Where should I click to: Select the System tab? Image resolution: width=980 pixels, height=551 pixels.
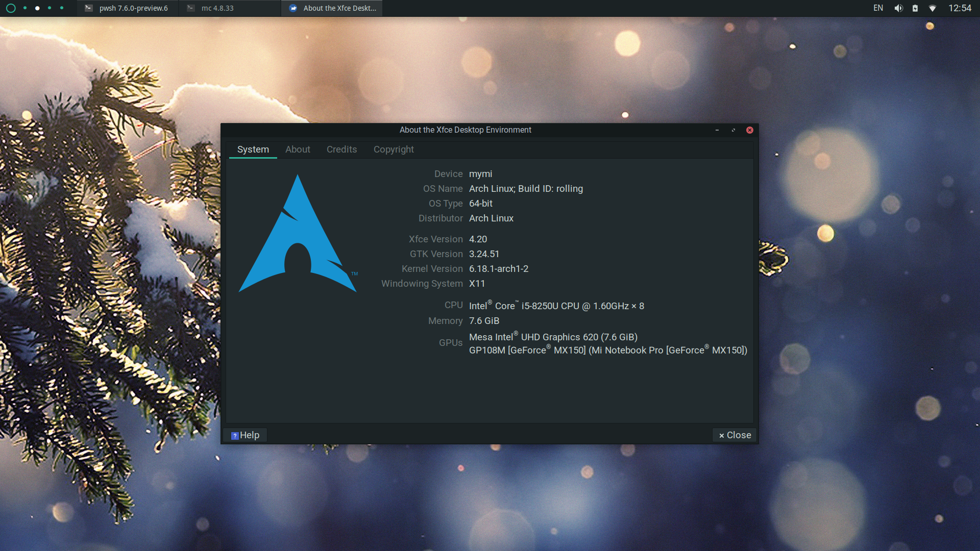253,149
